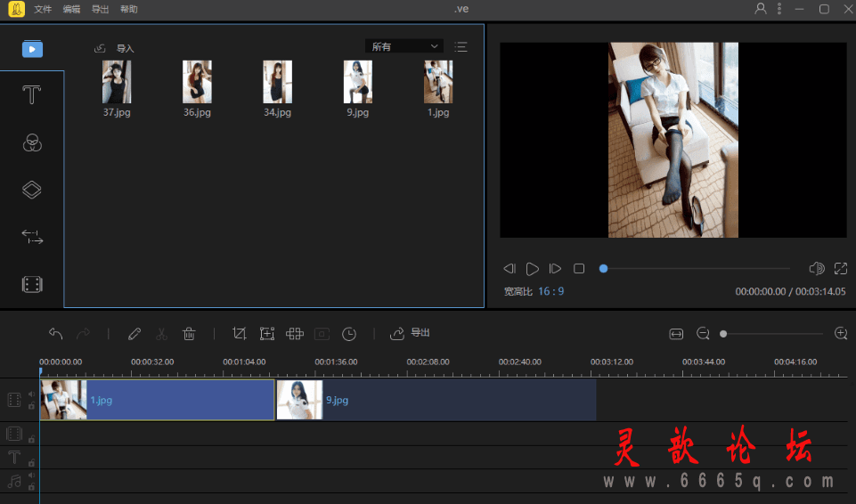Click the 00:01:04.00 timeline ruler mark
Image resolution: width=856 pixels, height=504 pixels.
pyautogui.click(x=244, y=362)
